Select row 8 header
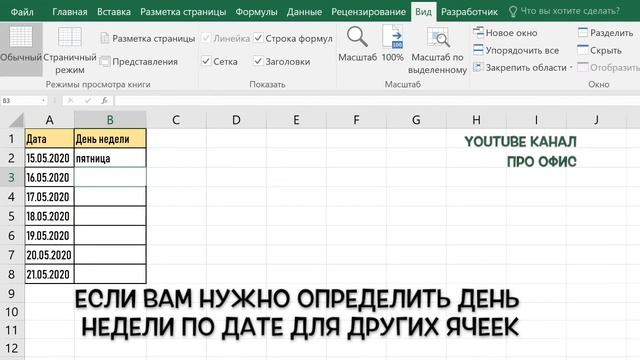Viewport: 640px width, 360px height. point(11,274)
